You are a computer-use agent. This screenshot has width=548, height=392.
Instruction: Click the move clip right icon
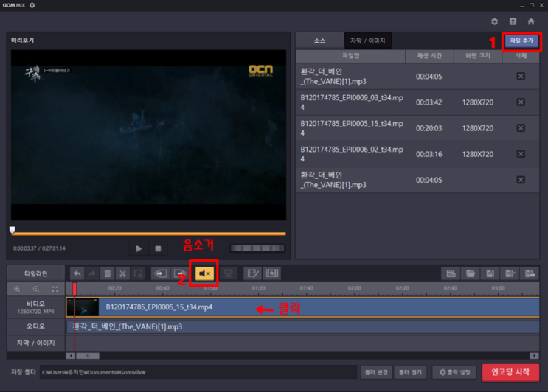point(180,273)
